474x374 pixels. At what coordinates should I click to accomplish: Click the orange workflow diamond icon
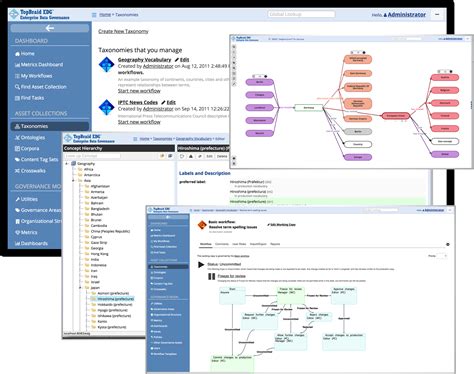pos(202,225)
